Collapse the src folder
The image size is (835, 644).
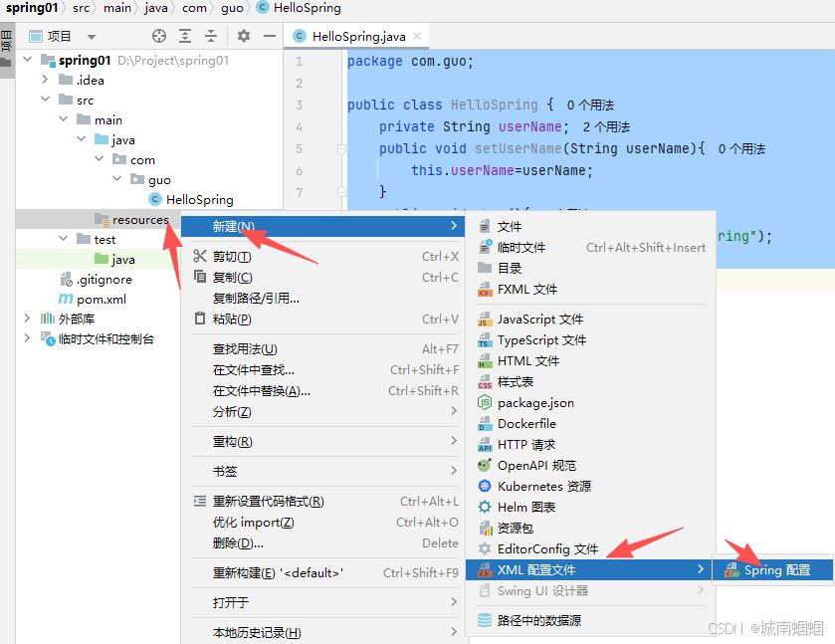tap(45, 100)
